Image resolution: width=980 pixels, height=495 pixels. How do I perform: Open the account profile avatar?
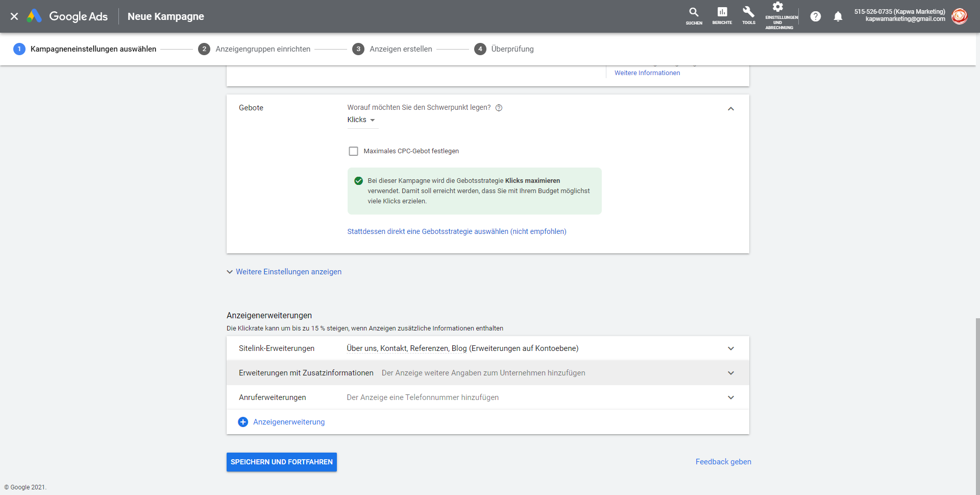click(960, 16)
